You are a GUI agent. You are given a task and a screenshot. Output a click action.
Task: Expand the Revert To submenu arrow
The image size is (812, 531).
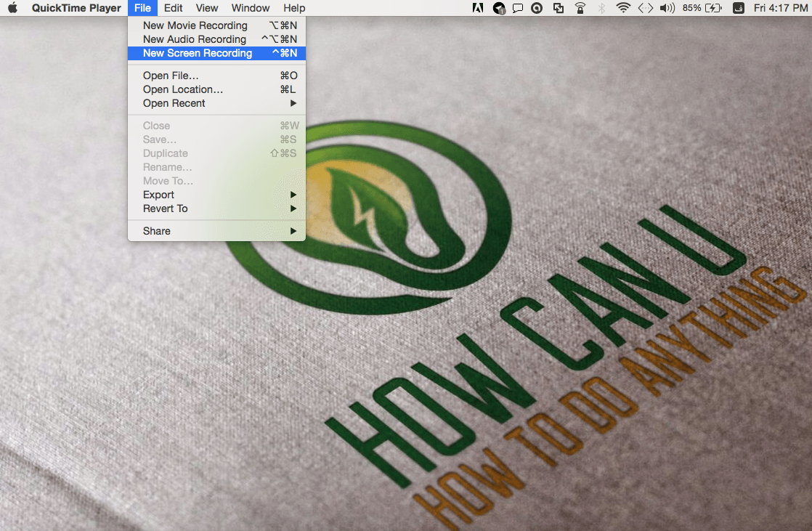coord(293,208)
